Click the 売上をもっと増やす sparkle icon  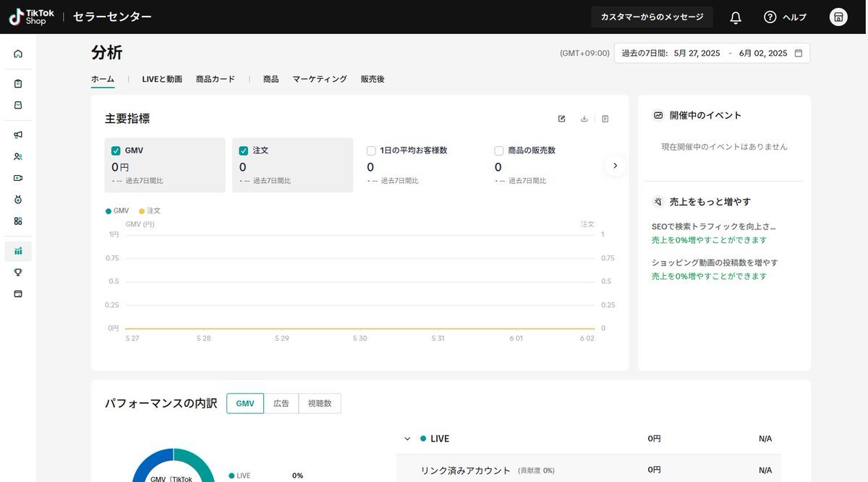[x=658, y=202]
